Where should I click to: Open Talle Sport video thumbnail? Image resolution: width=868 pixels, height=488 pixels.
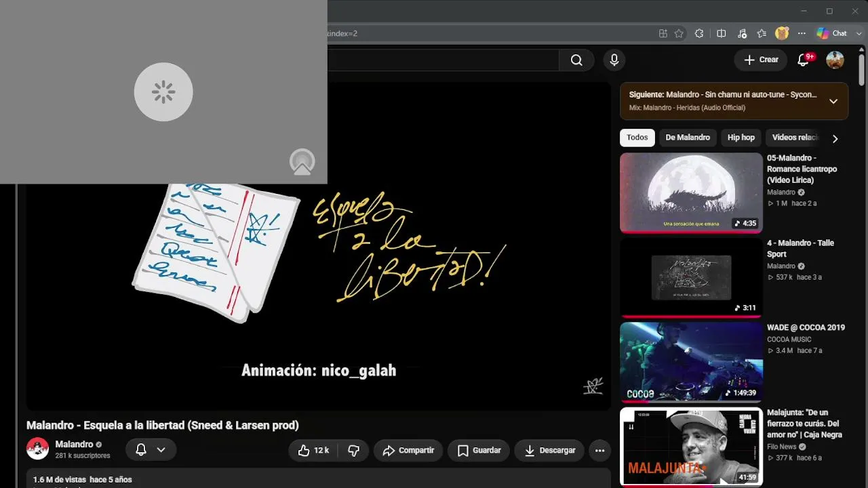pos(691,277)
